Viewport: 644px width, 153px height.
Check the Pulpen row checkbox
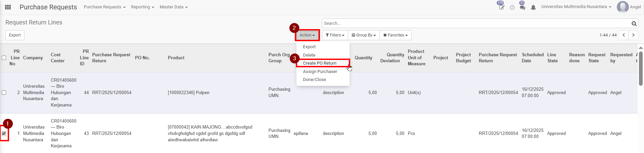pos(4,93)
